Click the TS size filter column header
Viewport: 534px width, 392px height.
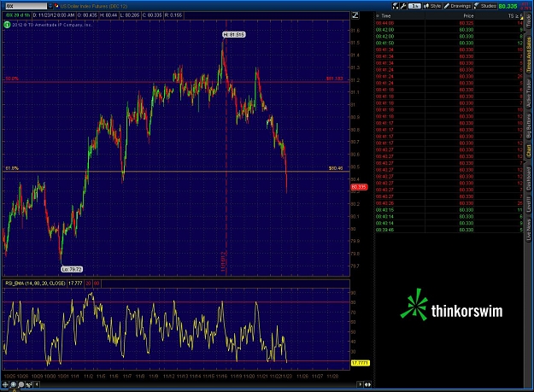(515, 15)
